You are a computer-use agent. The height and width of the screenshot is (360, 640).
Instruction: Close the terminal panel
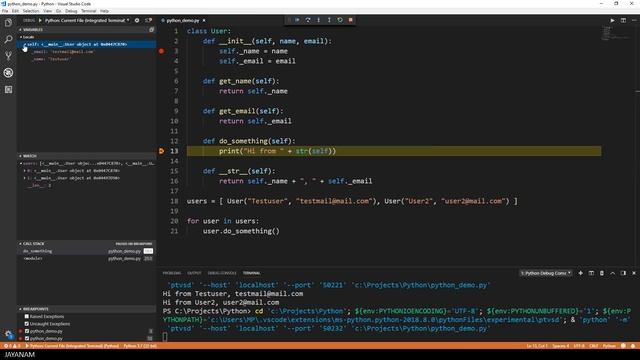pyautogui.click(x=634, y=273)
